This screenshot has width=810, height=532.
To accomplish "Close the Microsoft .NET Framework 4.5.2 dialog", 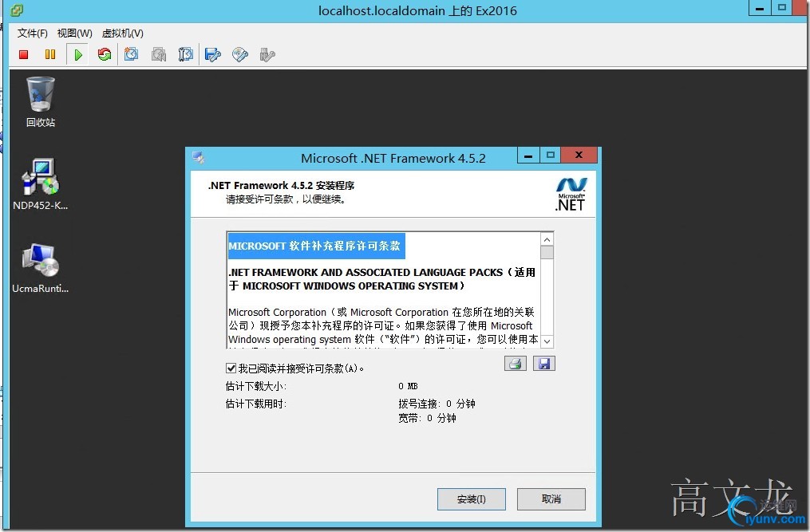I will pyautogui.click(x=579, y=155).
